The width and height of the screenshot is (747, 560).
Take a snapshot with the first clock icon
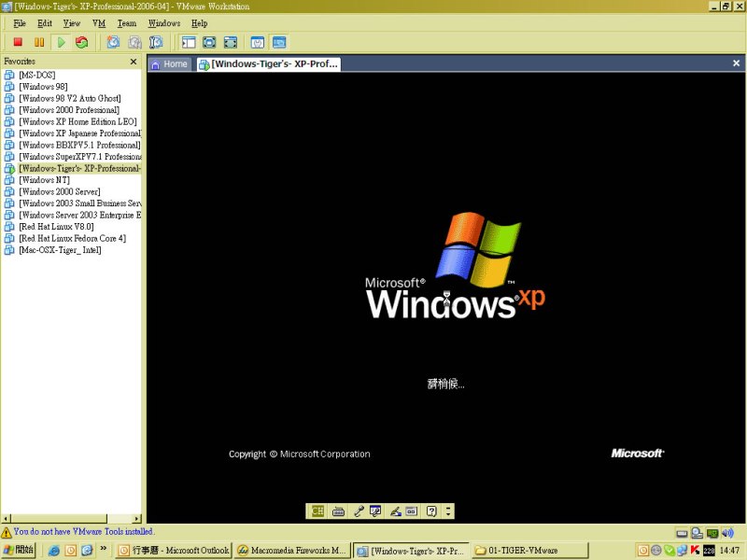tap(113, 42)
